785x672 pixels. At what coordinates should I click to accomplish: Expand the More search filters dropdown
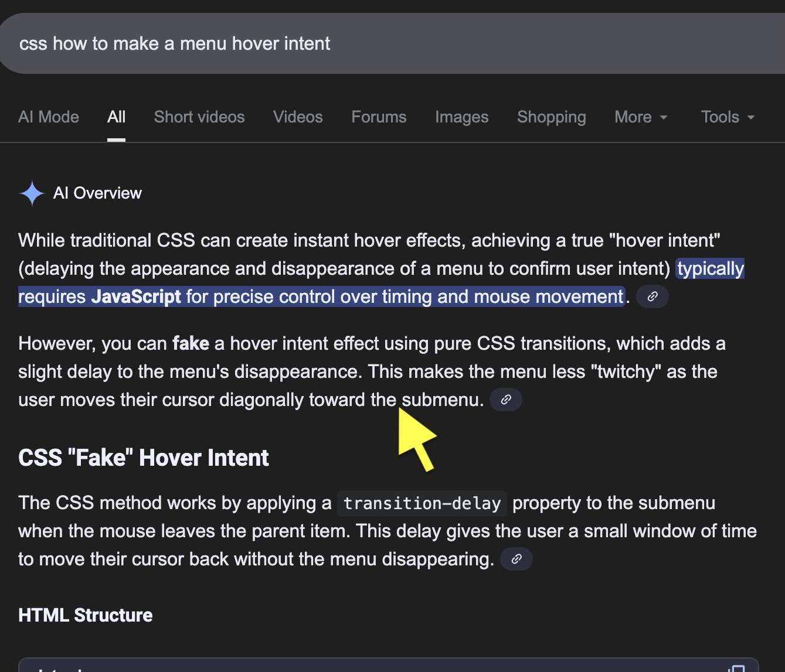click(x=640, y=117)
